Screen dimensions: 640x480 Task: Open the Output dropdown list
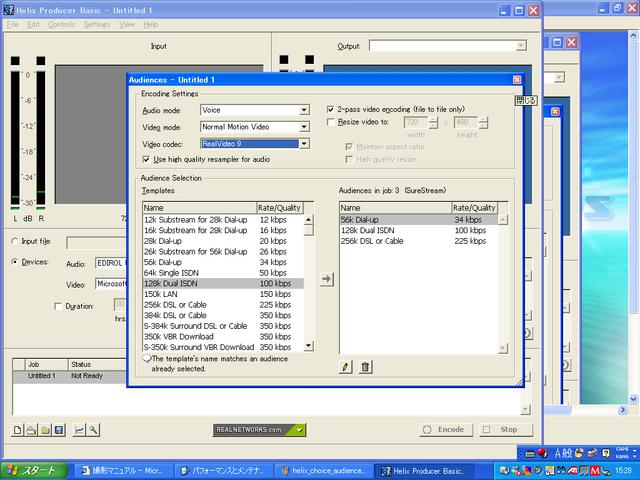521,46
